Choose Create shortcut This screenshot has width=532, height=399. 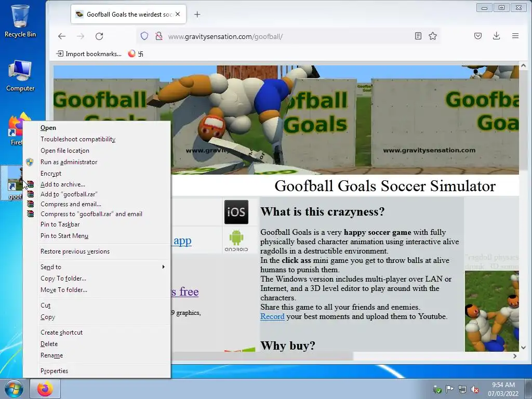(97, 332)
